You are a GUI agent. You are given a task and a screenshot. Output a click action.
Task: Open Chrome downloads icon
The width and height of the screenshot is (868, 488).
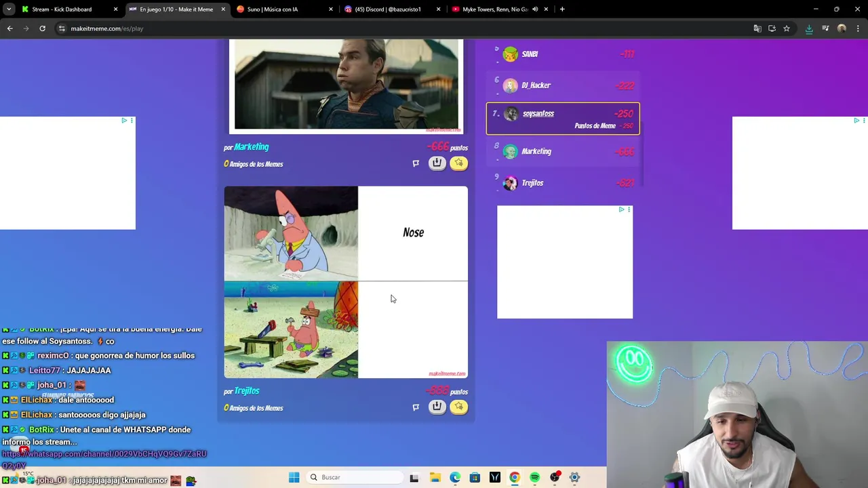[809, 28]
